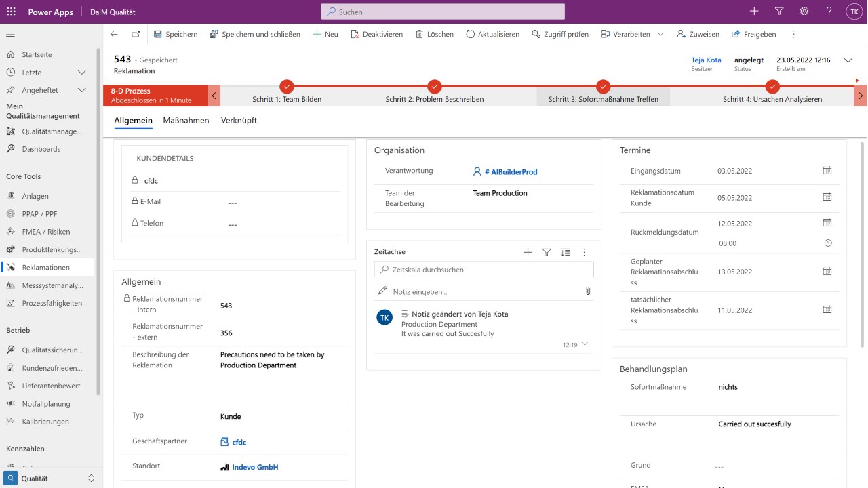Open the advanced find filter icon in top bar
Image resolution: width=868 pixels, height=488 pixels.
tap(779, 12)
